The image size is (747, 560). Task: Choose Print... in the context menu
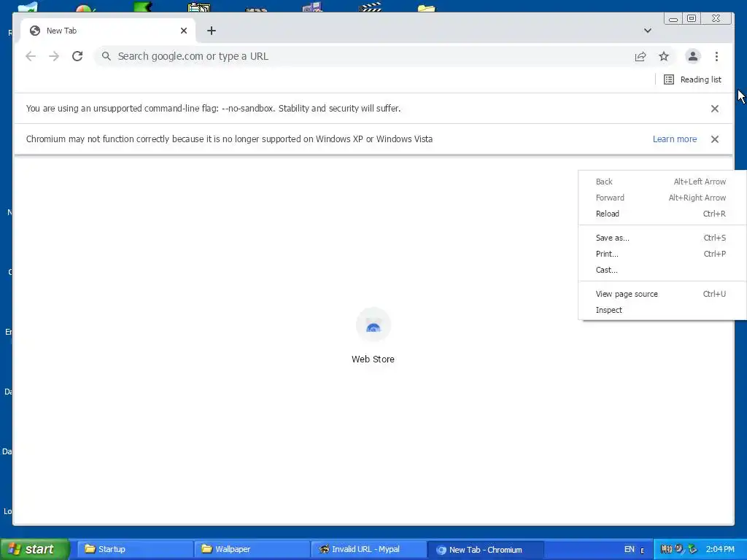662,254
